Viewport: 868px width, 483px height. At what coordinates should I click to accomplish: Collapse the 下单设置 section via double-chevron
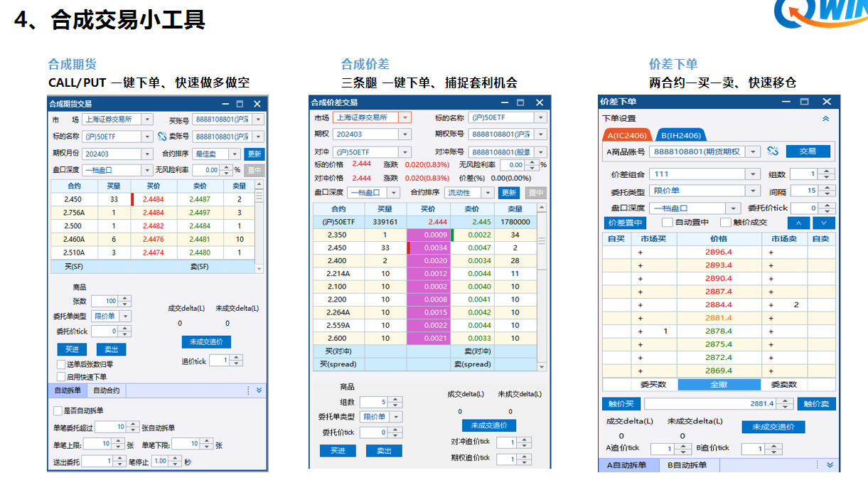(827, 118)
